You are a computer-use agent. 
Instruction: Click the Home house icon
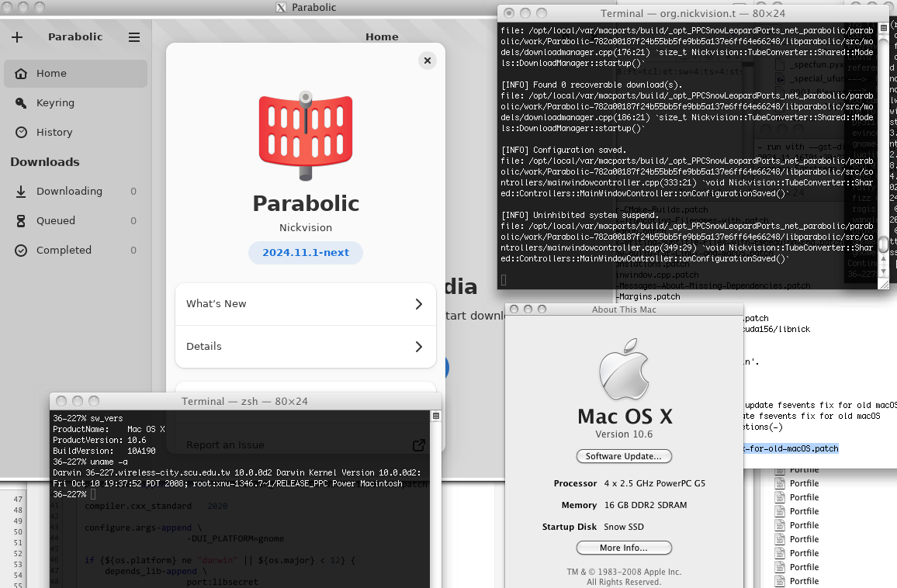point(21,74)
